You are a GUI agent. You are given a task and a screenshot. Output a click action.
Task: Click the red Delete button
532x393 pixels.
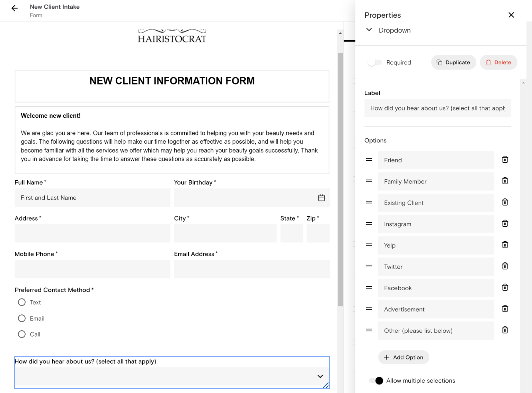498,62
